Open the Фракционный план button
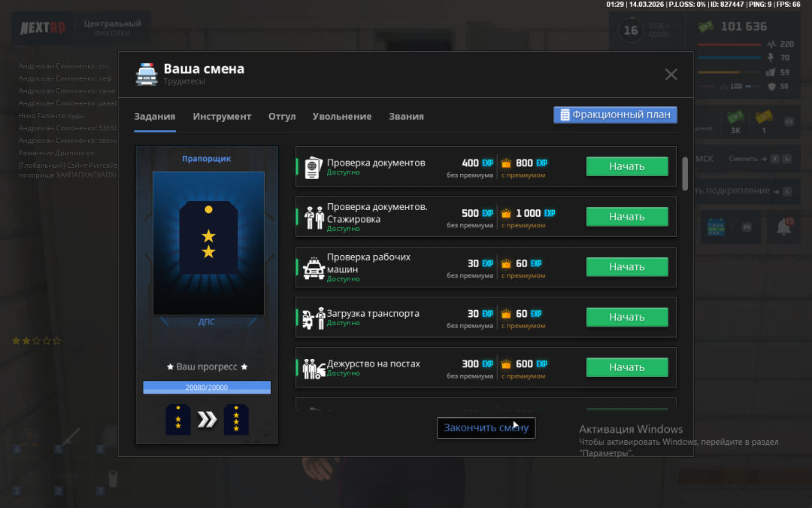The width and height of the screenshot is (812, 508). pos(615,115)
